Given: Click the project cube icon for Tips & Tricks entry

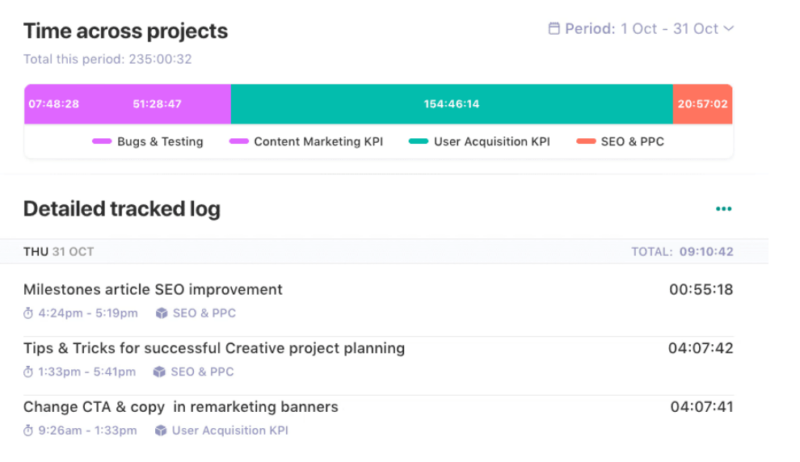Looking at the screenshot, I should click(159, 372).
